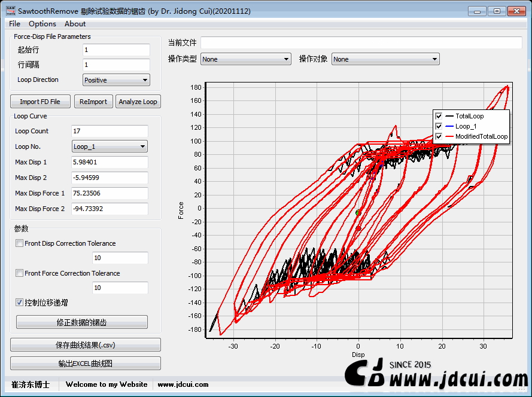Click the Front Force tolerance value field
The width and height of the screenshot is (532, 397).
(120, 288)
